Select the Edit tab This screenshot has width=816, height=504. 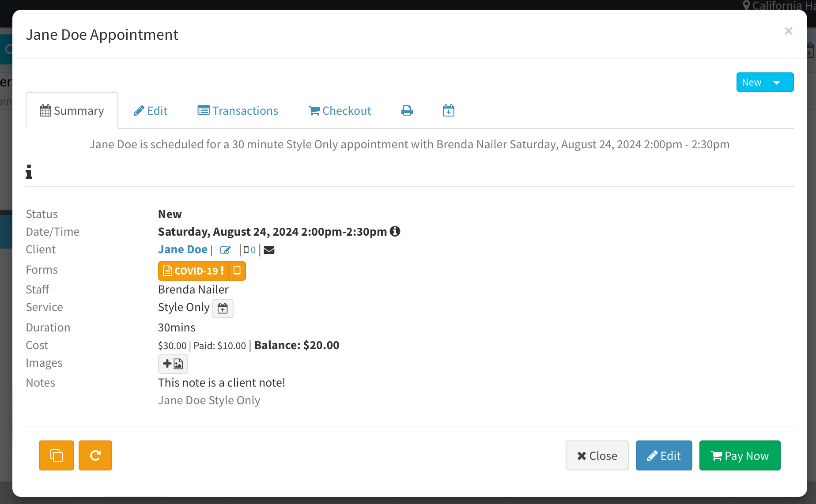click(151, 111)
